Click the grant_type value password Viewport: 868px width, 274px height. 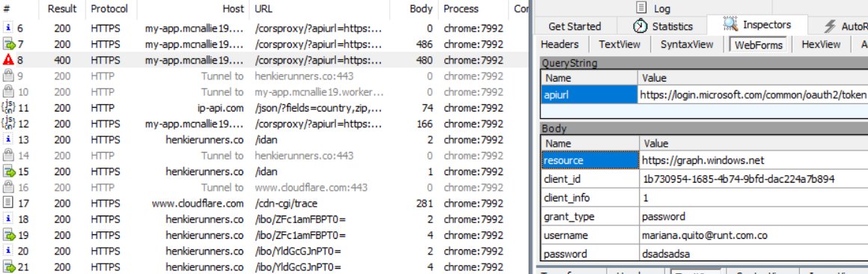tap(663, 217)
